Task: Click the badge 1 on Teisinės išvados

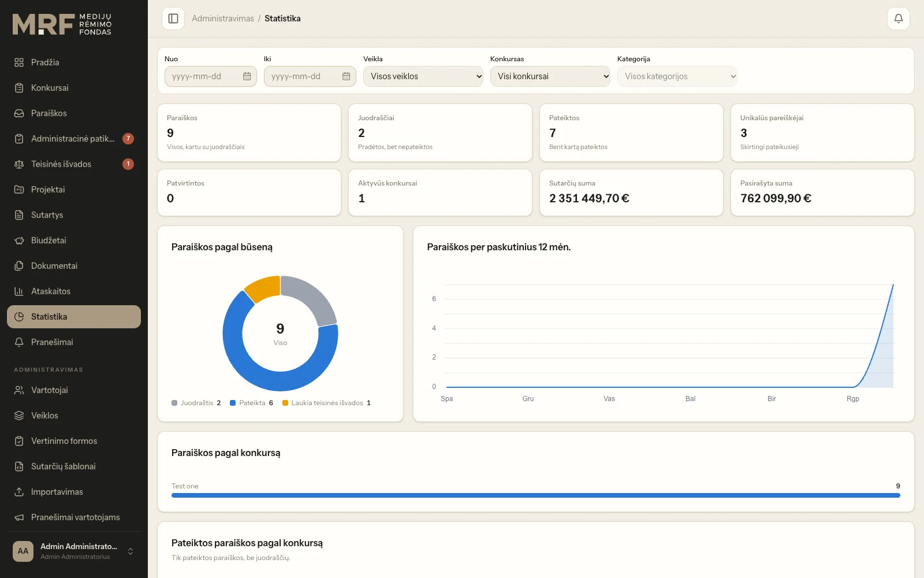Action: click(128, 164)
